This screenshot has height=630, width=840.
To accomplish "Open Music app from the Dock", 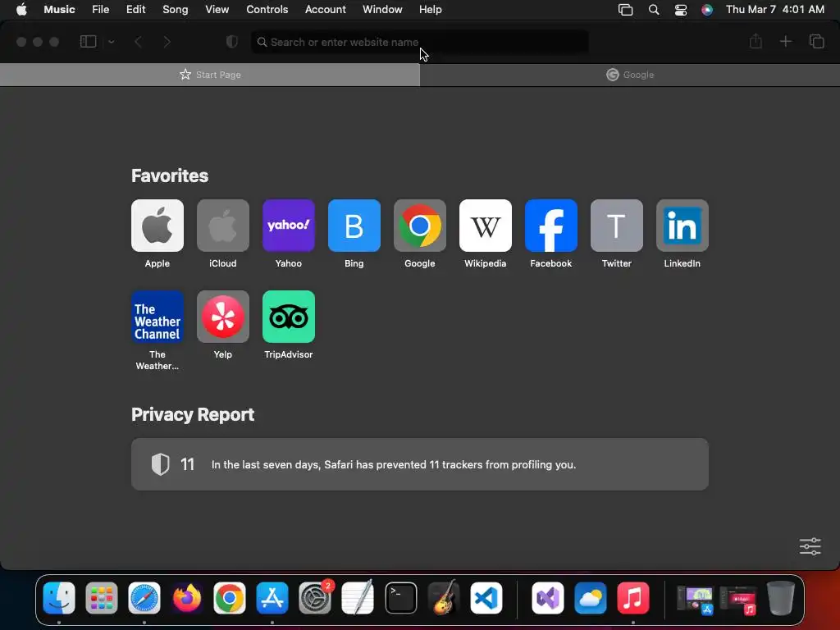I will click(632, 598).
